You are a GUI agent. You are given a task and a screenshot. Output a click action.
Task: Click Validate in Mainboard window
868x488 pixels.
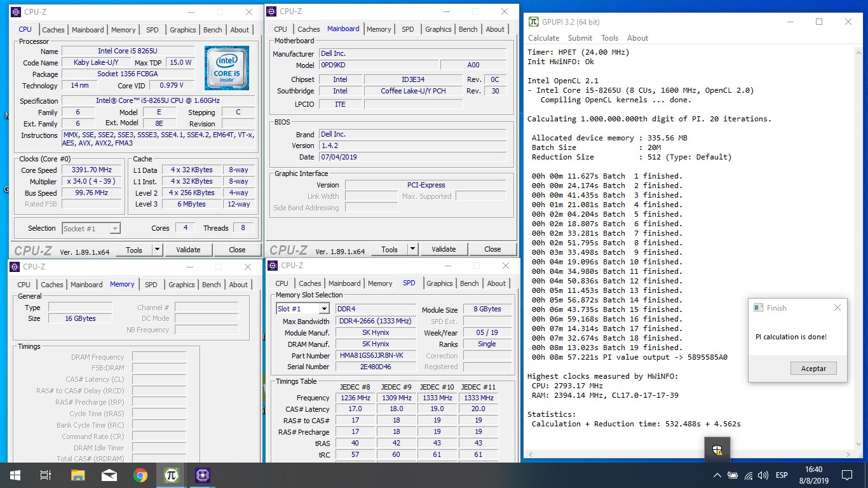(x=444, y=249)
